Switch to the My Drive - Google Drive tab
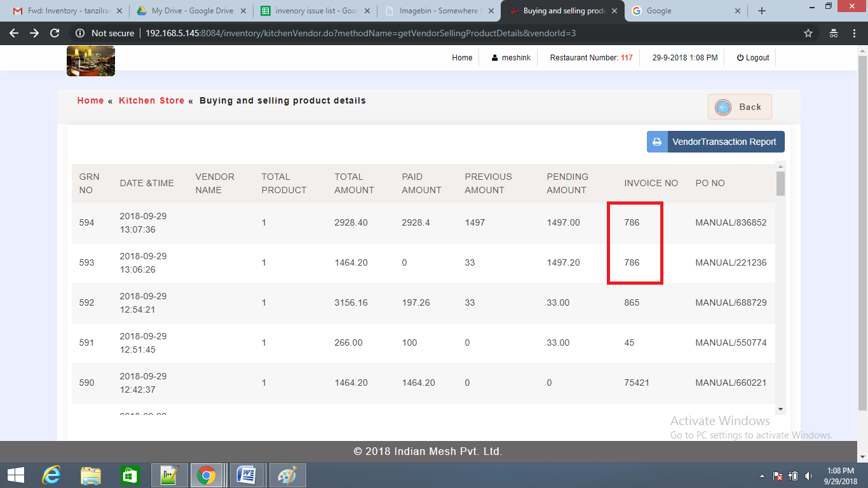868x488 pixels. pos(191,11)
